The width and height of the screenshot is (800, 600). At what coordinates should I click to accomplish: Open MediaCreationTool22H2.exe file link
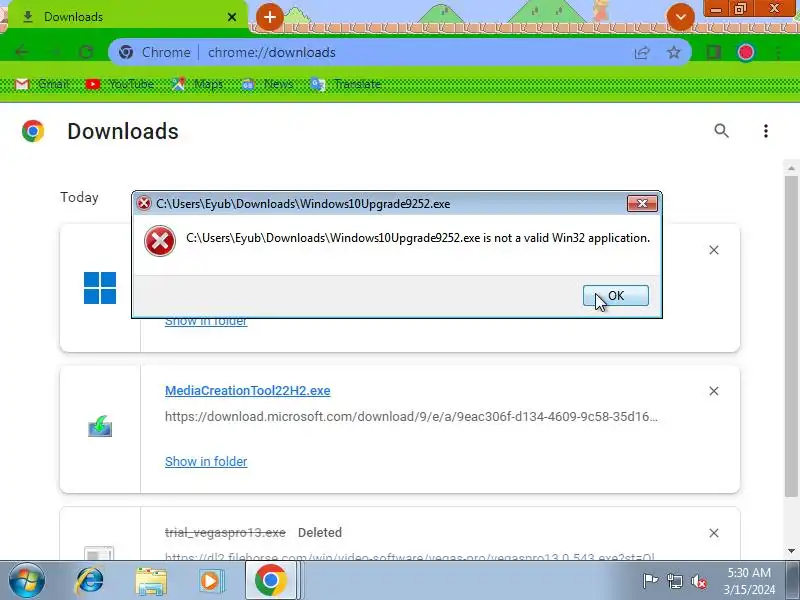(x=247, y=390)
